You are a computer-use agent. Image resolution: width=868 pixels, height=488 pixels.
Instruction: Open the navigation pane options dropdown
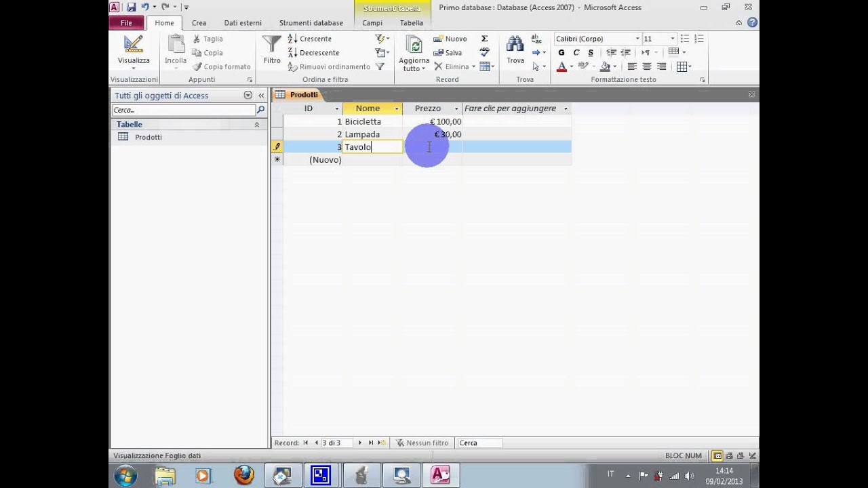tap(248, 96)
